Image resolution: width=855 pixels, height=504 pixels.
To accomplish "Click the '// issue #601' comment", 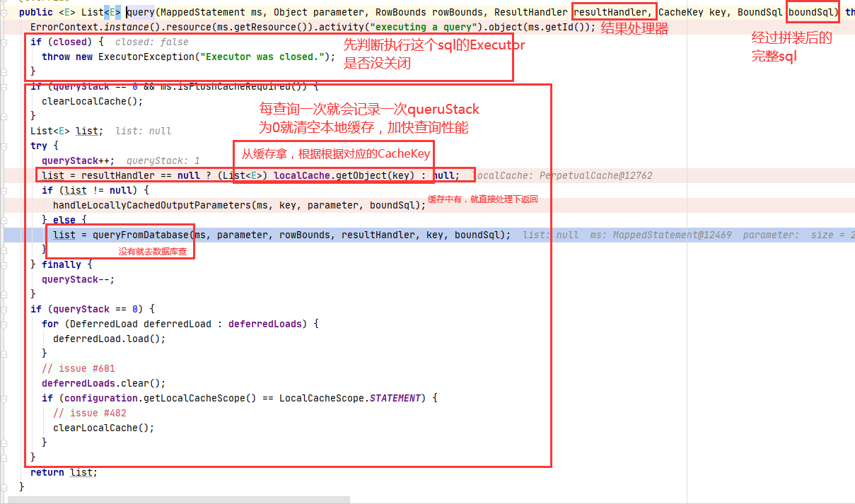I will click(78, 368).
